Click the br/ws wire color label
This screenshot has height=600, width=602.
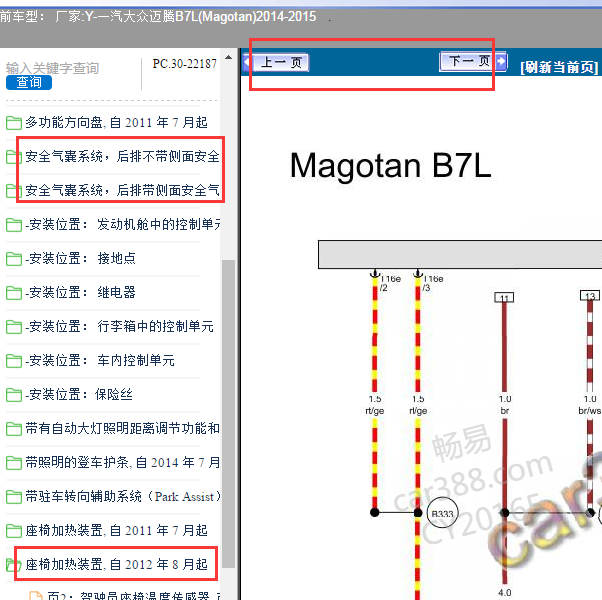(589, 411)
